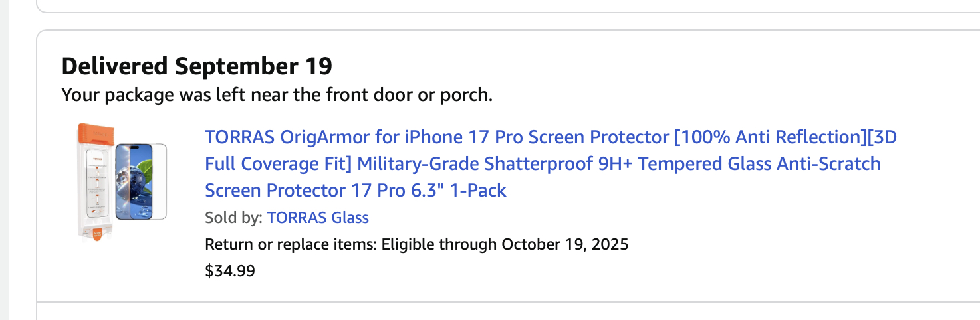Open the TORRAS OrigArmor product title link
The width and height of the screenshot is (980, 320).
(551, 164)
